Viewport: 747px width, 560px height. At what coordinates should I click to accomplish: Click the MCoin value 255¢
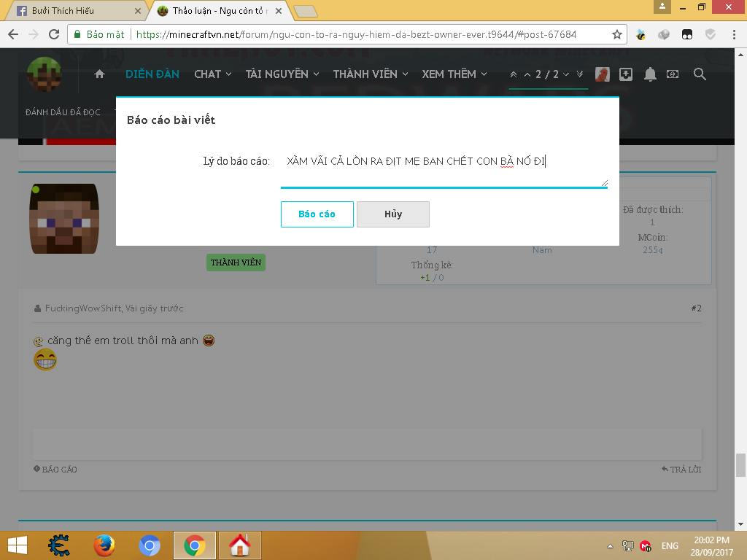[x=652, y=250]
